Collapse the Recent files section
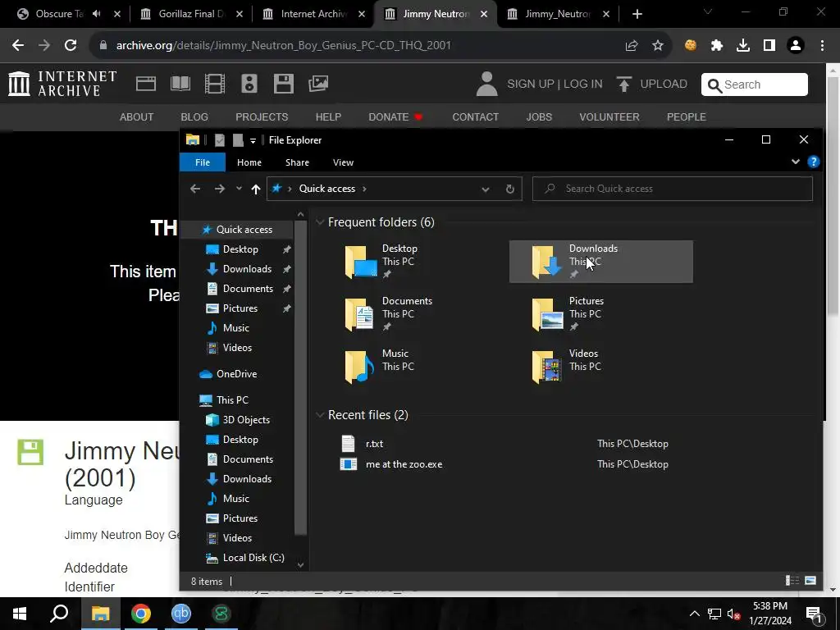The height and width of the screenshot is (630, 840). pos(320,415)
